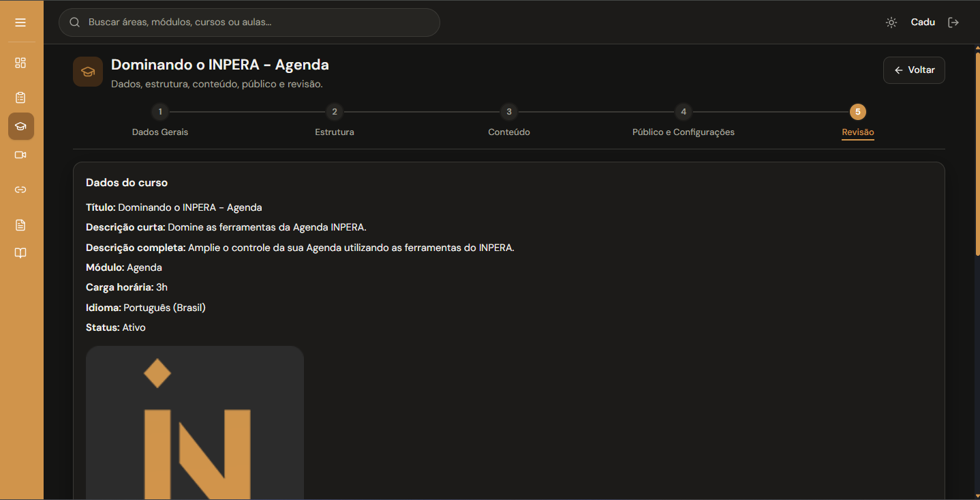Open the video camera icon in the sidebar
This screenshot has width=980, height=500.
click(x=20, y=155)
